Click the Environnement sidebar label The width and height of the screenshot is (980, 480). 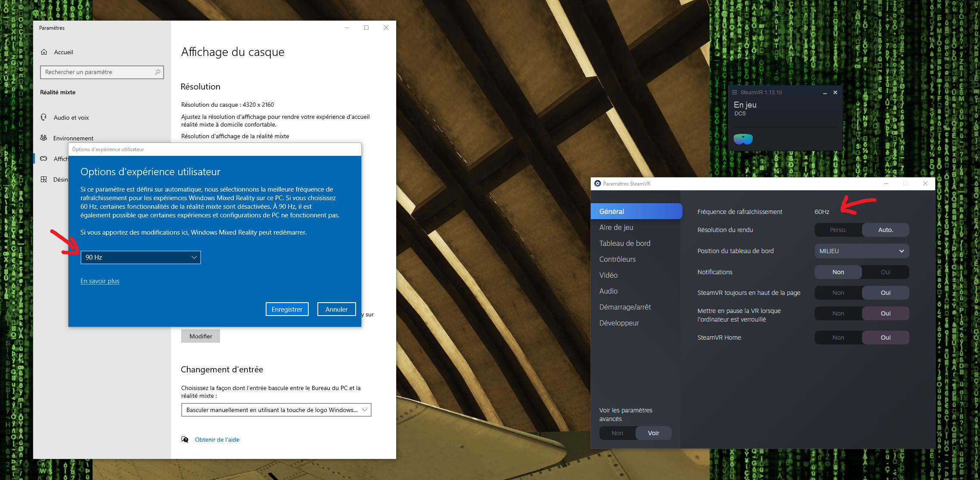(73, 138)
